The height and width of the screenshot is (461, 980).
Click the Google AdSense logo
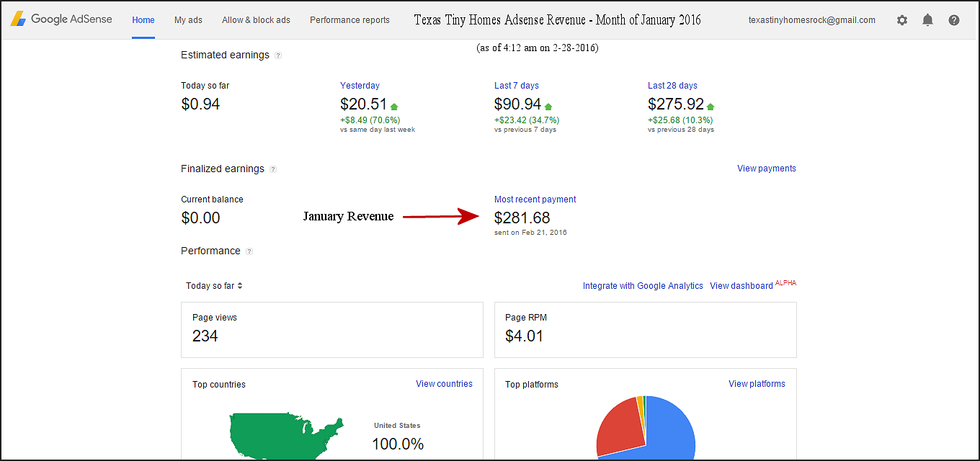[x=61, y=19]
